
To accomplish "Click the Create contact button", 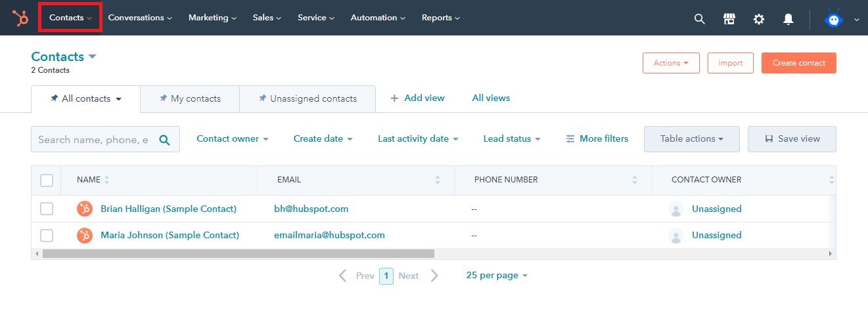I will [799, 63].
